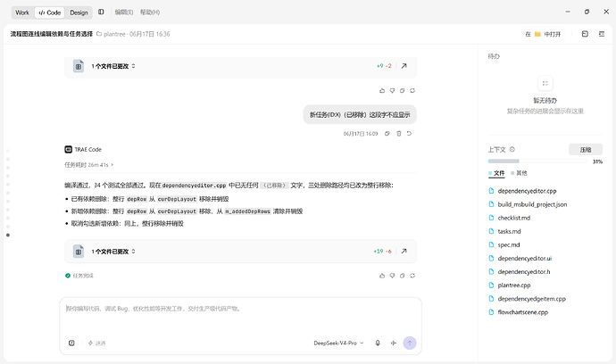The image size is (616, 364).
Task: Click the info icon next to 上下文
Action: tap(512, 150)
